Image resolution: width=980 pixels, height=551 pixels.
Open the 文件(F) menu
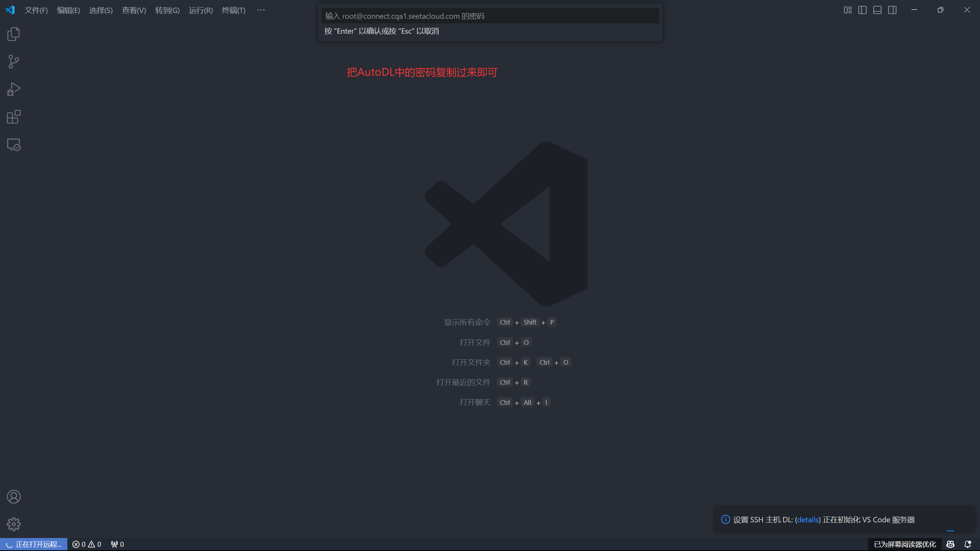click(x=36, y=10)
